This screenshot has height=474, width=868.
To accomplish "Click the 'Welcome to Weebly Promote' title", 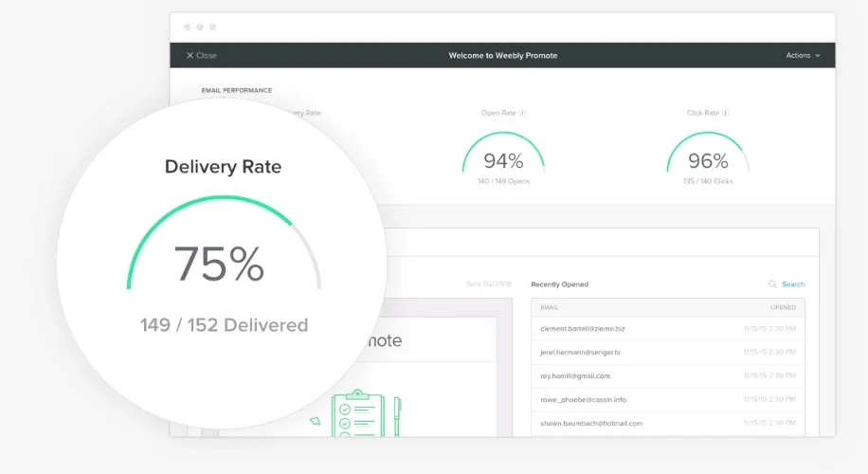I will [502, 55].
